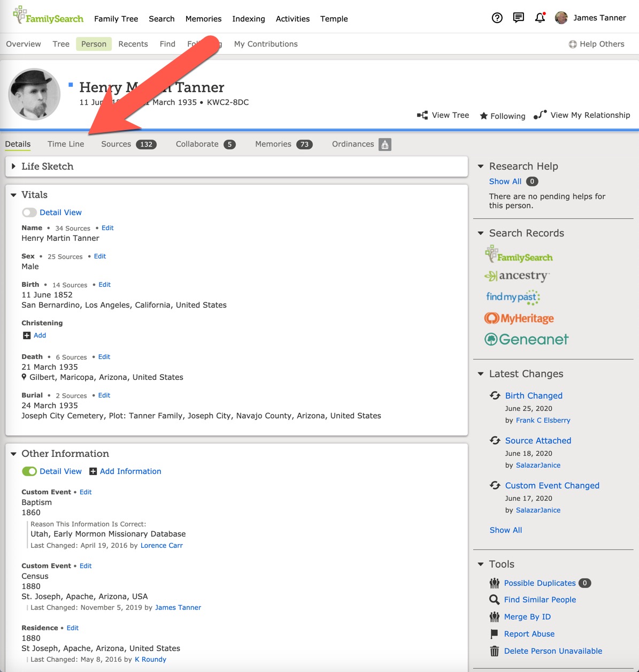
Task: Disable Detail View under Other Information
Action: pos(29,471)
